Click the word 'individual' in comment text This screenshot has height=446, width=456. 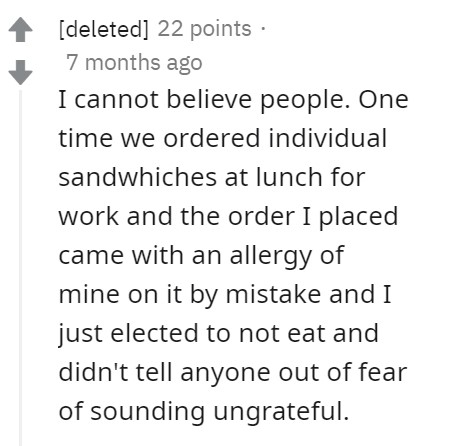(x=328, y=138)
